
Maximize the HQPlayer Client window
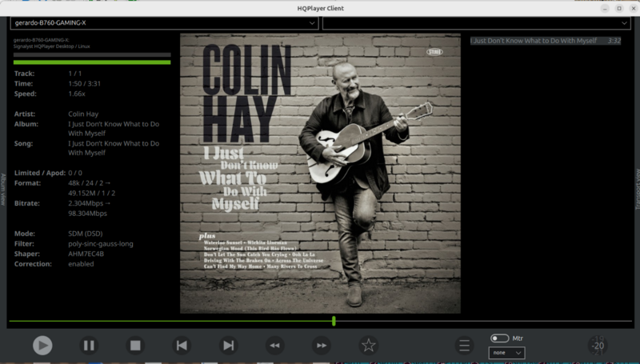(x=619, y=9)
